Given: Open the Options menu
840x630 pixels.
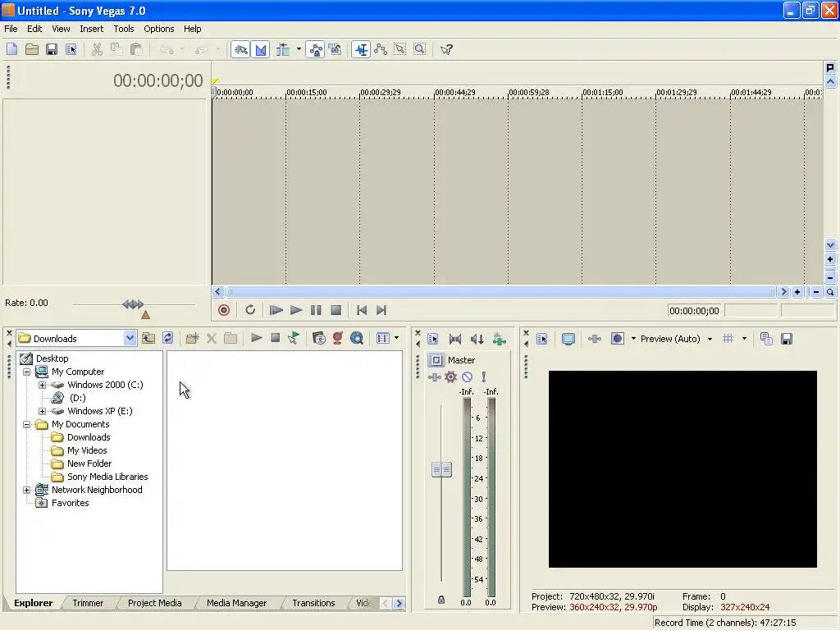Looking at the screenshot, I should [x=158, y=29].
